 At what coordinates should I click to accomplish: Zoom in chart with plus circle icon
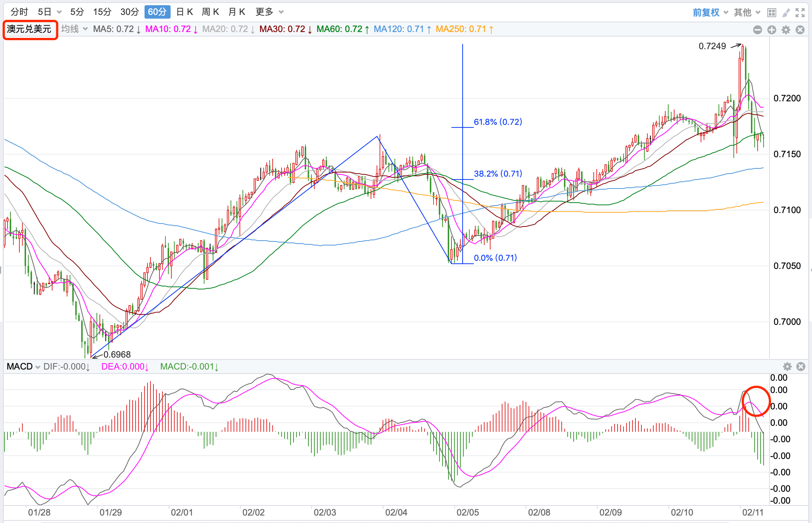(x=771, y=30)
